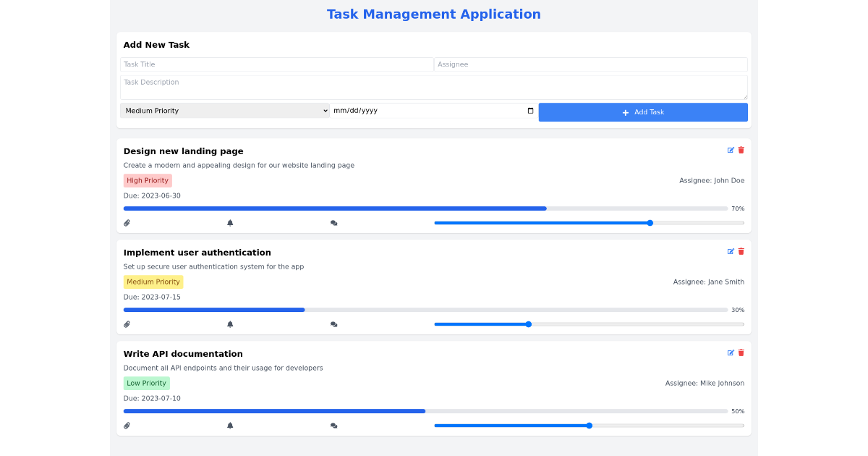Viewport: 868px width, 456px height.
Task: Click inside the Task Description textarea
Action: tap(433, 88)
